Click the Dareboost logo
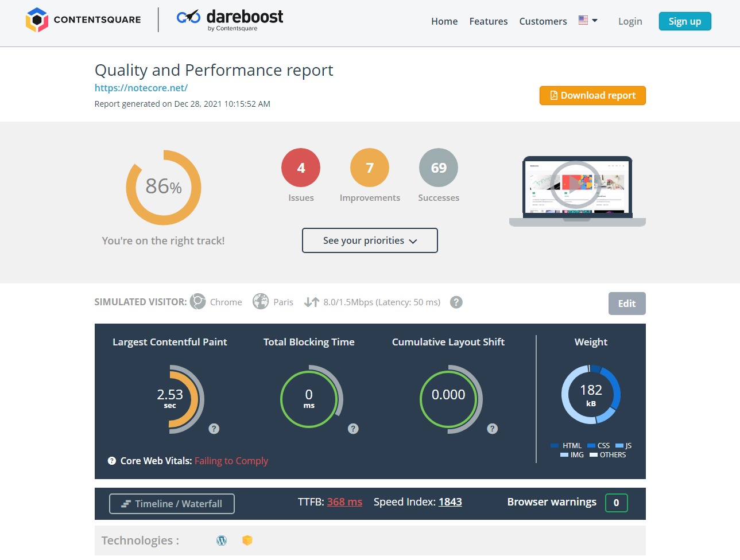This screenshot has width=740, height=560. (230, 20)
